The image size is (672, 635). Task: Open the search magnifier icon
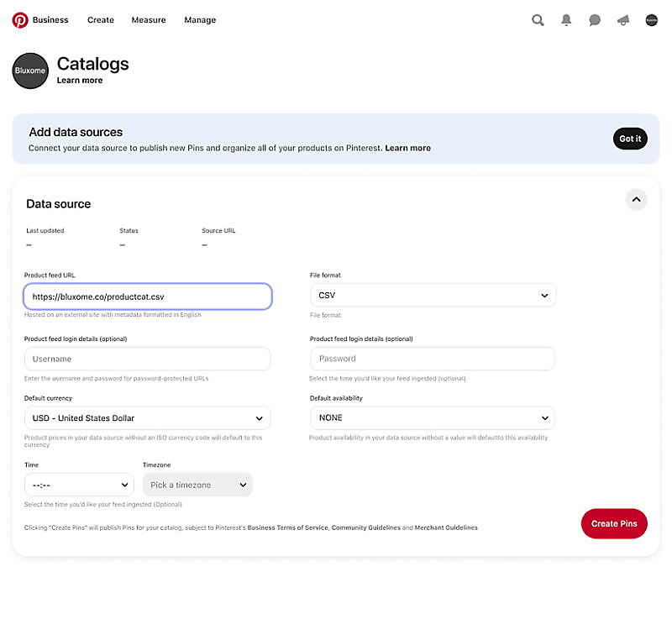538,20
